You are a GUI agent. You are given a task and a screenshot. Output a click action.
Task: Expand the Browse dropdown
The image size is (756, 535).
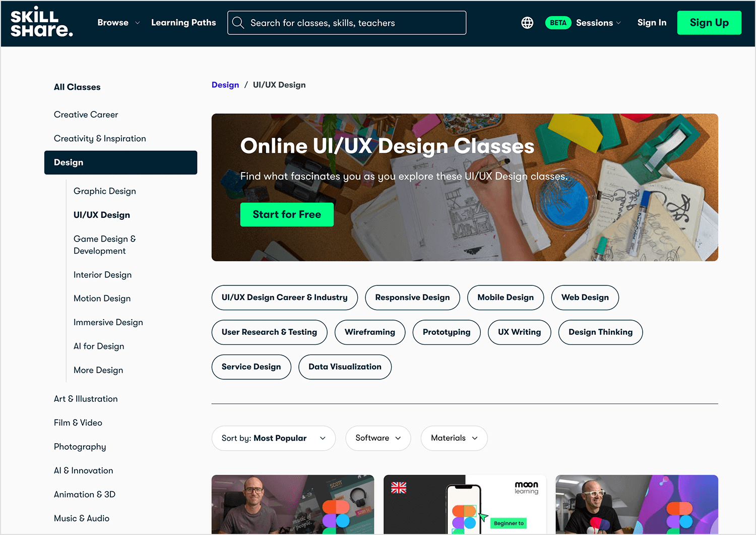pyautogui.click(x=118, y=22)
